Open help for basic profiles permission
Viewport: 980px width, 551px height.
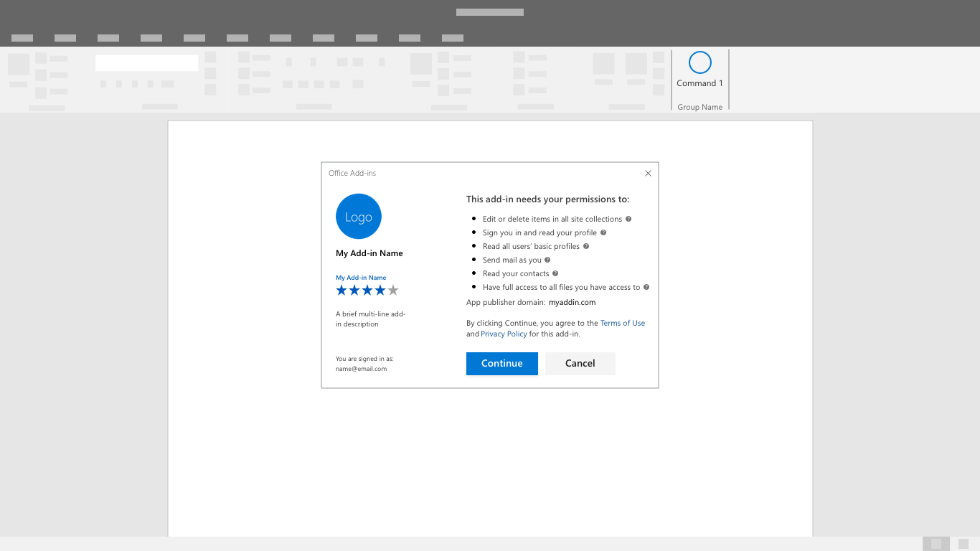pos(586,246)
